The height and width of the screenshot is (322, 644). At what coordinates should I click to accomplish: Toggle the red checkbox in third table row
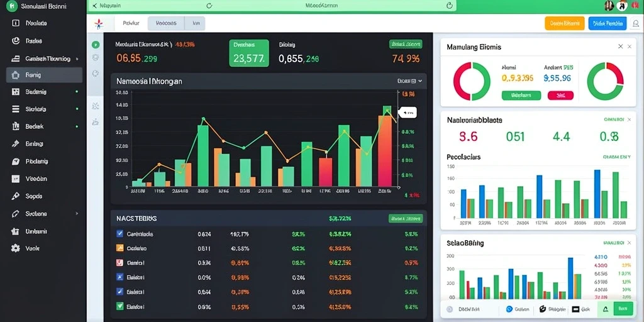[120, 262]
